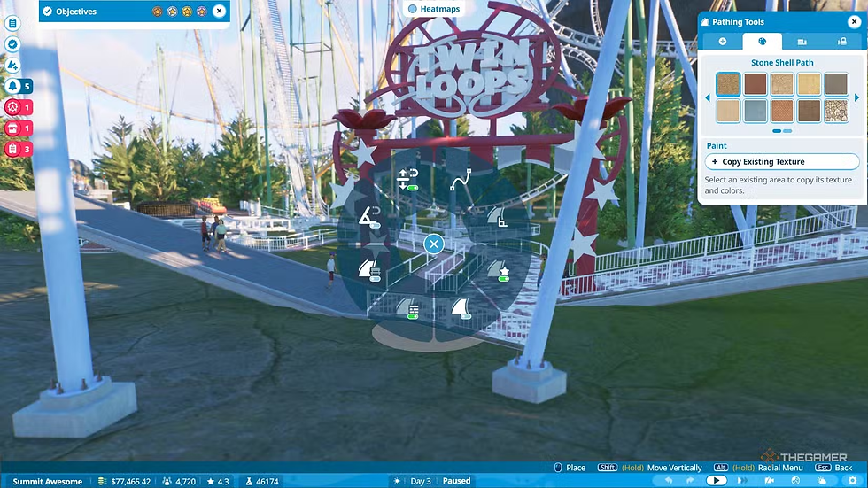
Task: Show previous page of path textures
Action: click(x=708, y=98)
